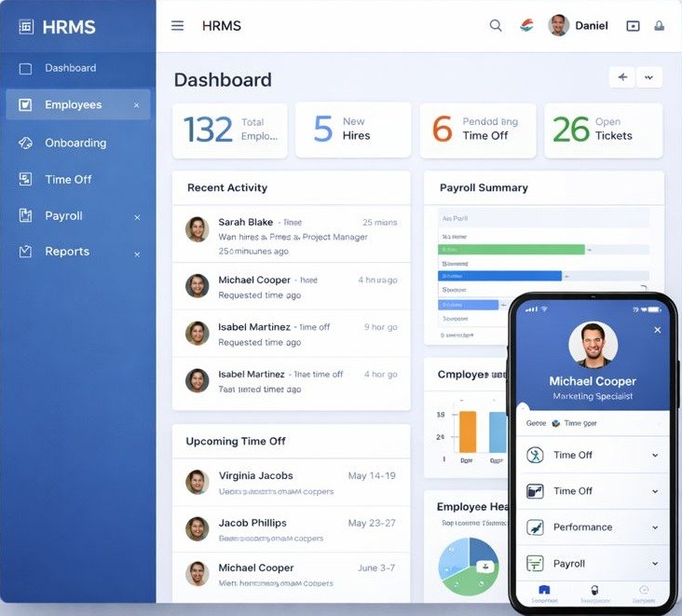
Task: Expand the Employees submenu arrow
Action: tap(137, 105)
